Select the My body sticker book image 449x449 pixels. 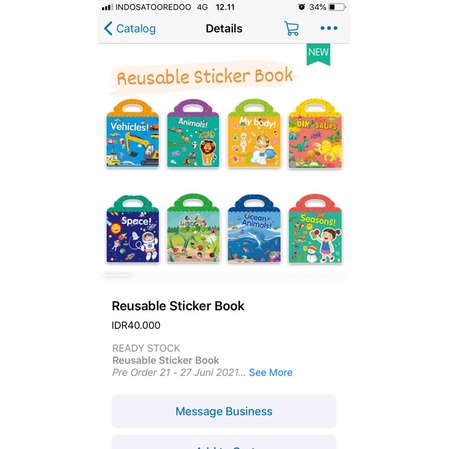[x=254, y=133]
